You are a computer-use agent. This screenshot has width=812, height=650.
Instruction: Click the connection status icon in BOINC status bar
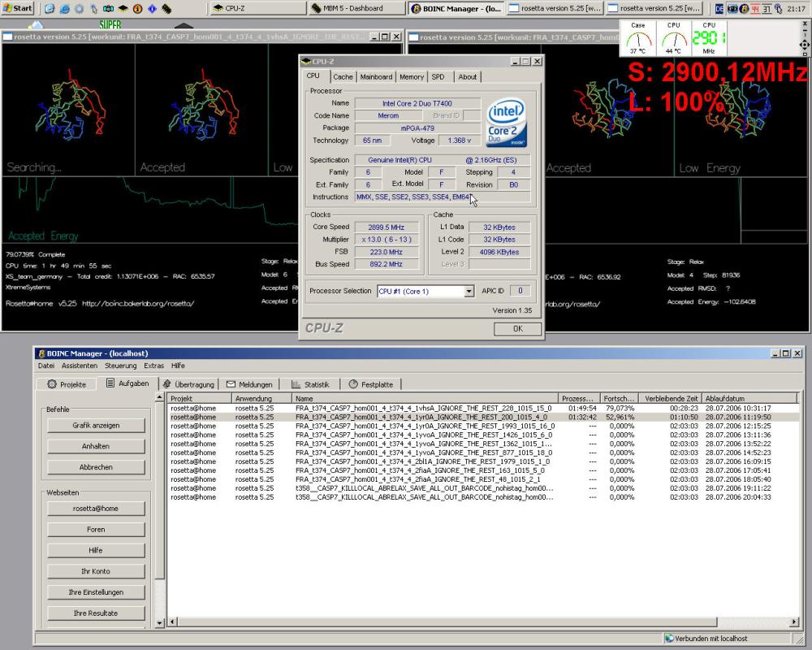pyautogui.click(x=669, y=639)
